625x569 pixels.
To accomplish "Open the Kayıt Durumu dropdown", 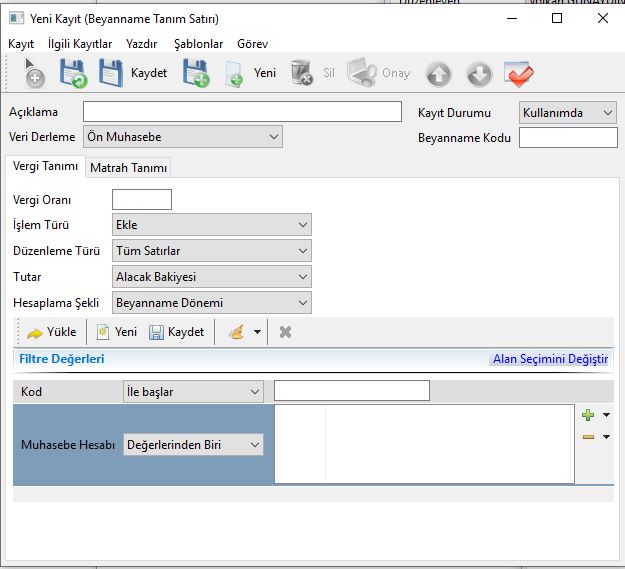I will [x=567, y=113].
